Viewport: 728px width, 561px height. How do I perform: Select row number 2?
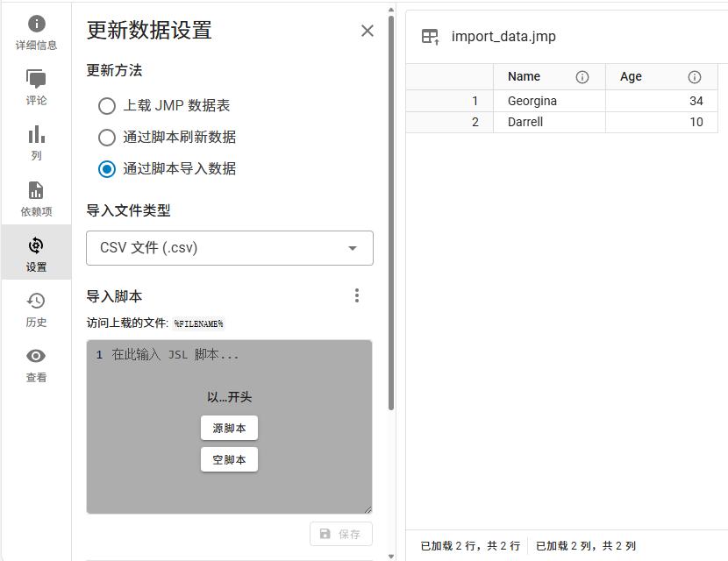[x=449, y=122]
